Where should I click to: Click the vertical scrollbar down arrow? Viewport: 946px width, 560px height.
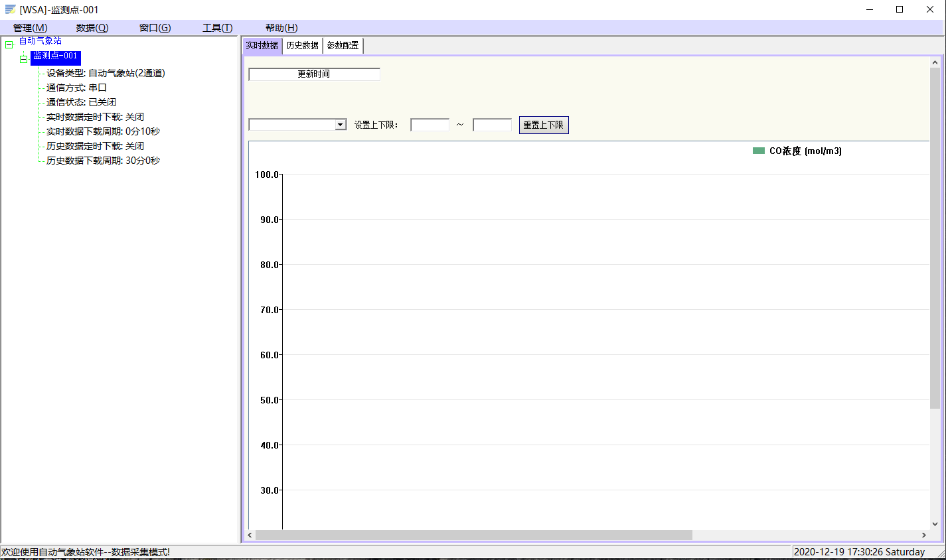[x=935, y=524]
